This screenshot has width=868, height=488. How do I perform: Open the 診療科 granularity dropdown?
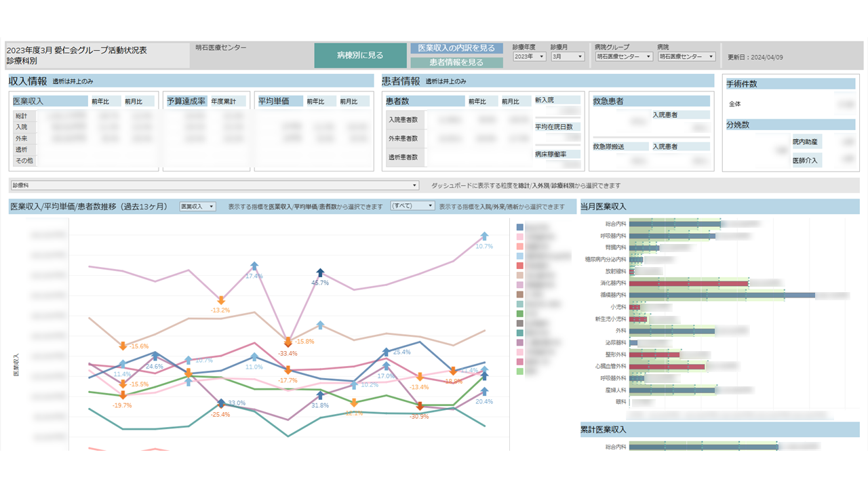point(215,185)
